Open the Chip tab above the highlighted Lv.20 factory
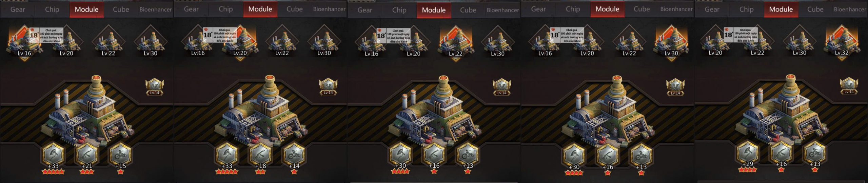The image size is (868, 183). 225,9
